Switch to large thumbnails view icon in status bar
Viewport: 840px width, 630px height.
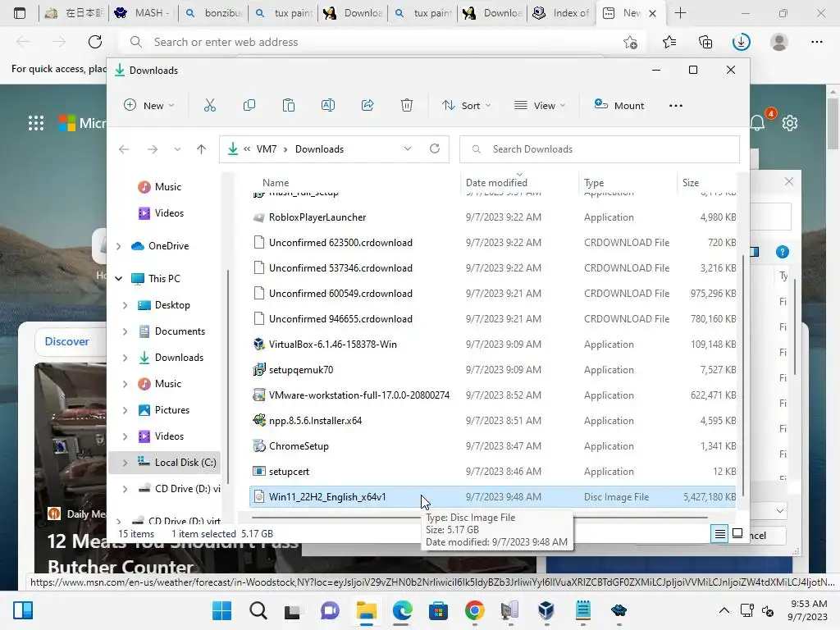pos(737,533)
